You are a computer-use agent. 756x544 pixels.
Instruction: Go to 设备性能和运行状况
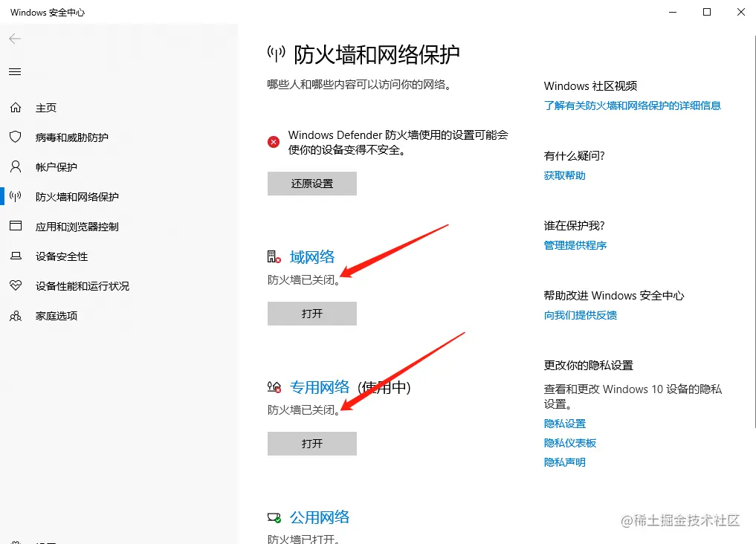coord(83,286)
